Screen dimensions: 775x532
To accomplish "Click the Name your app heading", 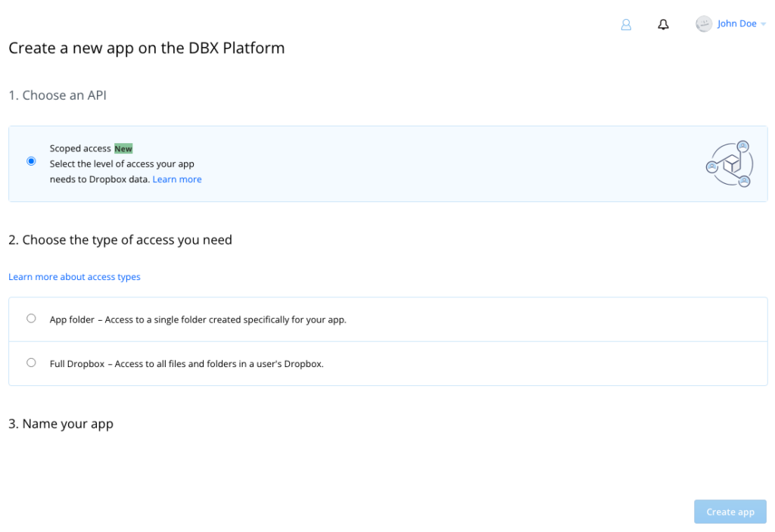I will 61,423.
